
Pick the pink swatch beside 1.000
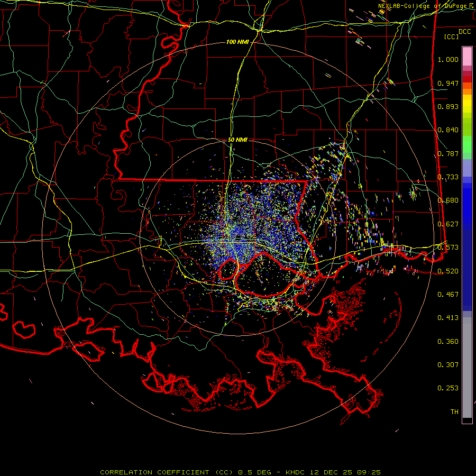point(467,57)
